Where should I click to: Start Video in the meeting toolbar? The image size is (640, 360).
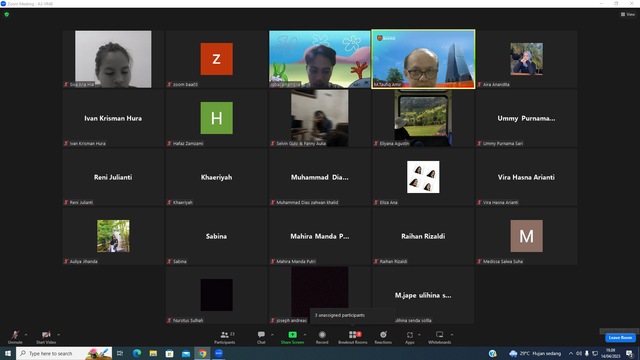tap(46, 337)
